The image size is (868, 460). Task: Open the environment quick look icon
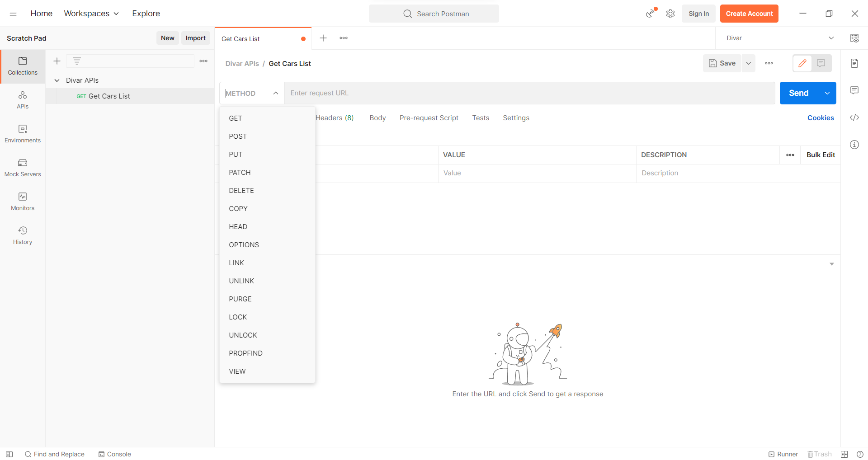[854, 38]
